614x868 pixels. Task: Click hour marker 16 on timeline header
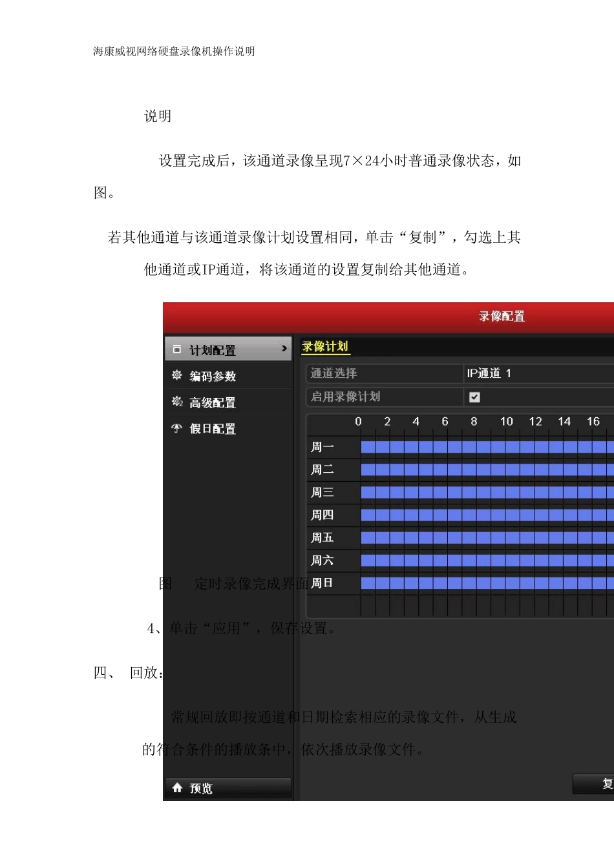593,421
